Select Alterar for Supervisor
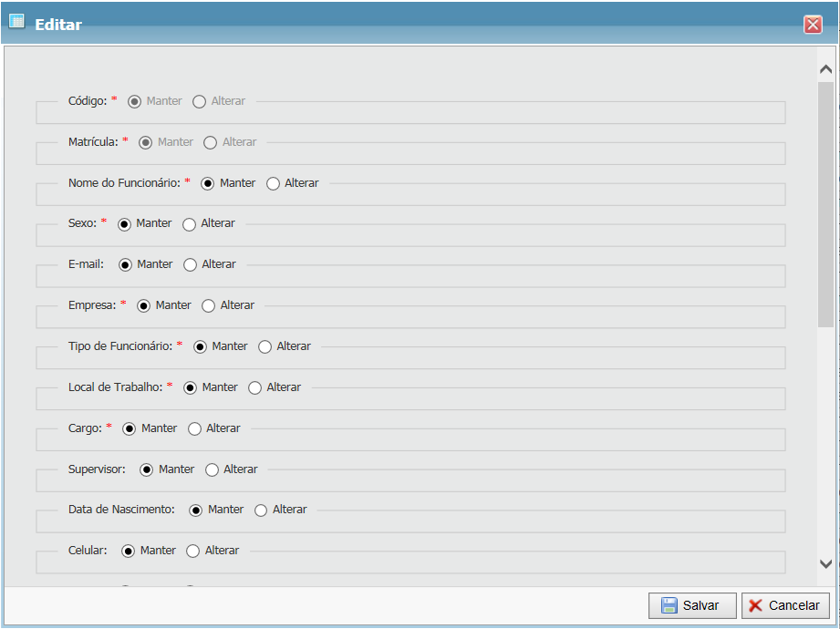Image resolution: width=840 pixels, height=629 pixels. 212,469
